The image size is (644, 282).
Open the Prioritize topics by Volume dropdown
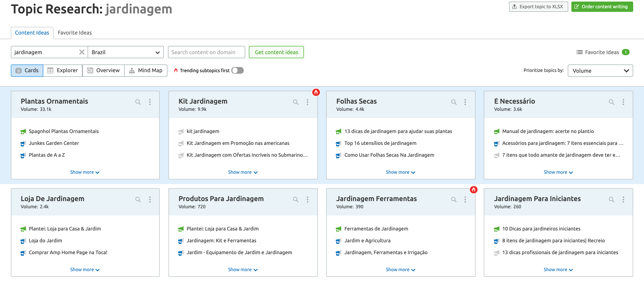(x=600, y=71)
